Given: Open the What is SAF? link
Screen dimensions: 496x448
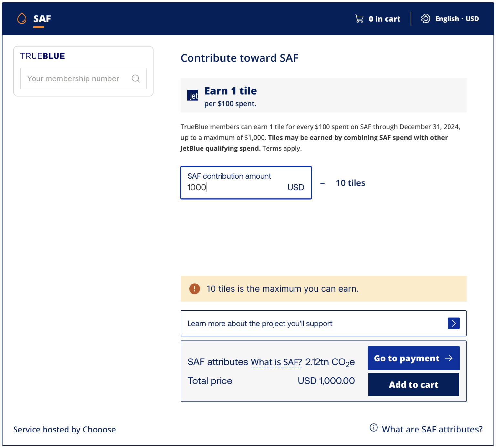Looking at the screenshot, I should [x=276, y=362].
